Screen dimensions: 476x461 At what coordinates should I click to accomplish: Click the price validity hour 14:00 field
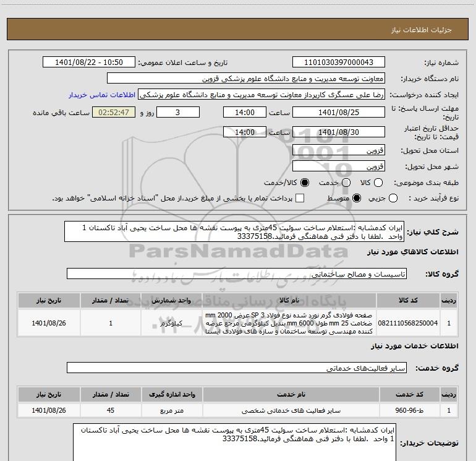[x=245, y=132]
